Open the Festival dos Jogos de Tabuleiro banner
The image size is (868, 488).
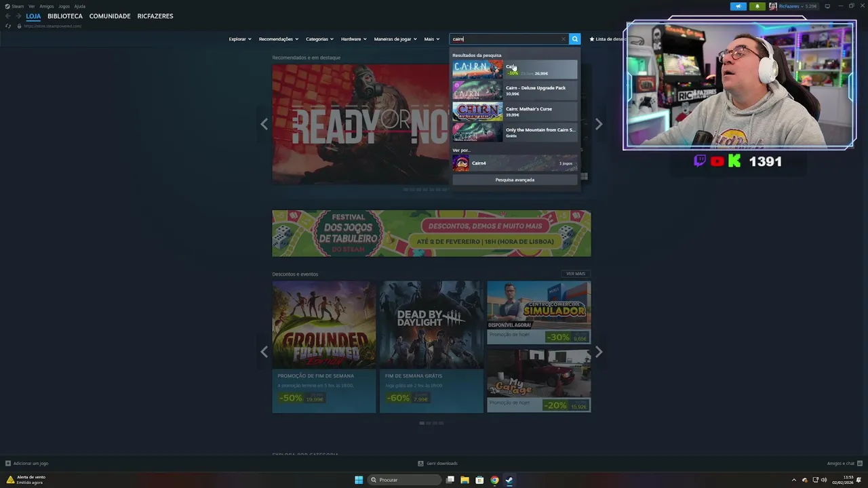point(431,234)
